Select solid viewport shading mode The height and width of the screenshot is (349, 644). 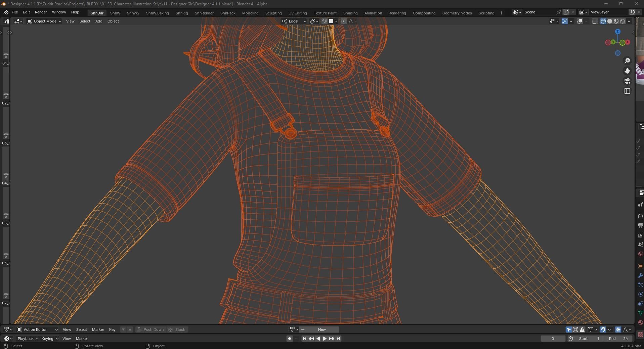(610, 21)
